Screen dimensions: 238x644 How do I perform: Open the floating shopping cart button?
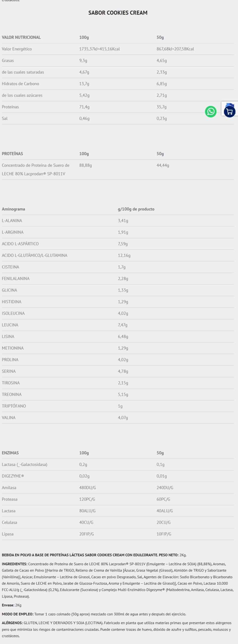(x=229, y=111)
